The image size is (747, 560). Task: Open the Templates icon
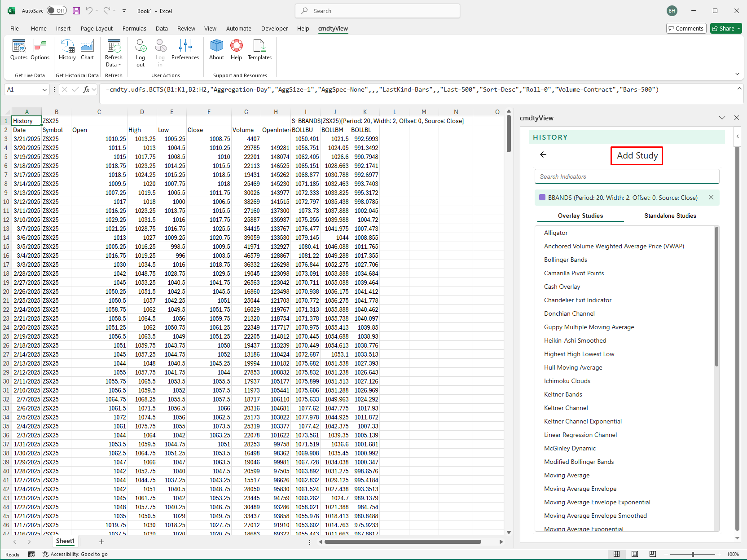(259, 50)
